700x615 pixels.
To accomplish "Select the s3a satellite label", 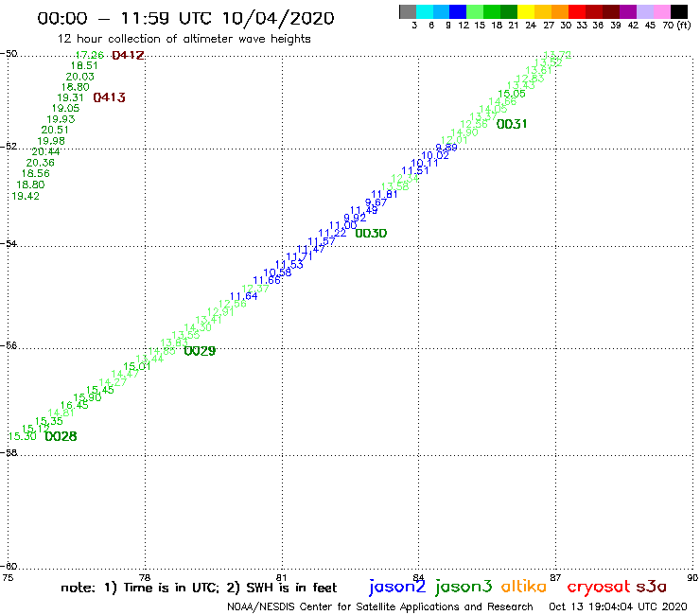I will click(x=652, y=588).
